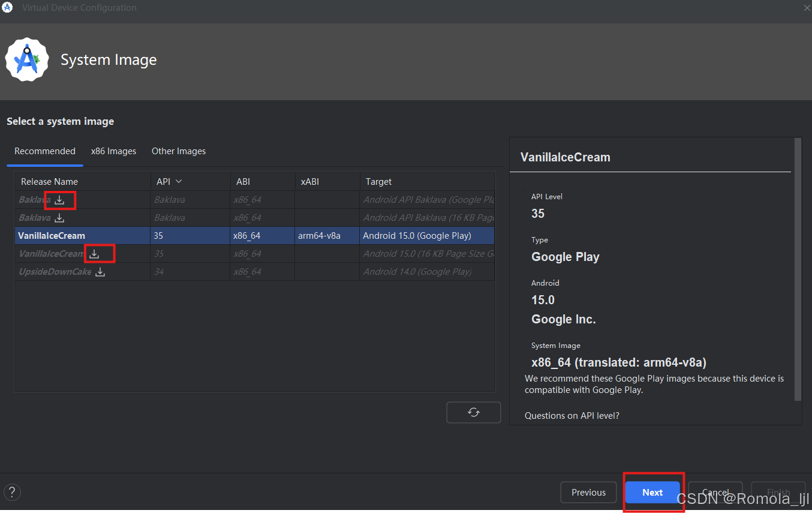Sort by the API column arrow

179,181
